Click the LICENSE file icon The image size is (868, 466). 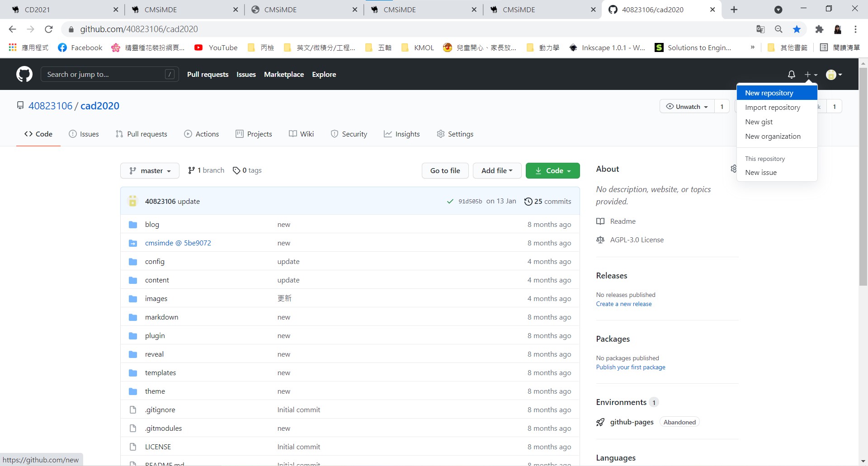tap(133, 447)
